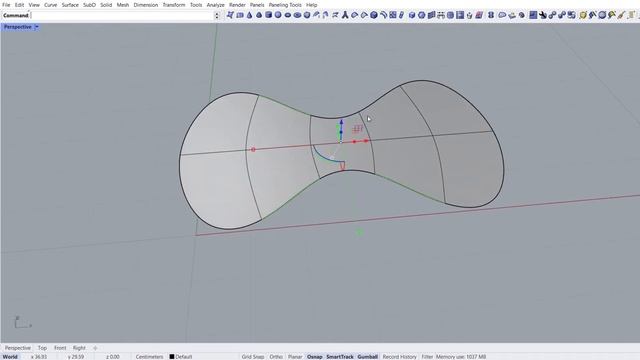Open the Surface menu
640x360 pixels.
point(70,5)
